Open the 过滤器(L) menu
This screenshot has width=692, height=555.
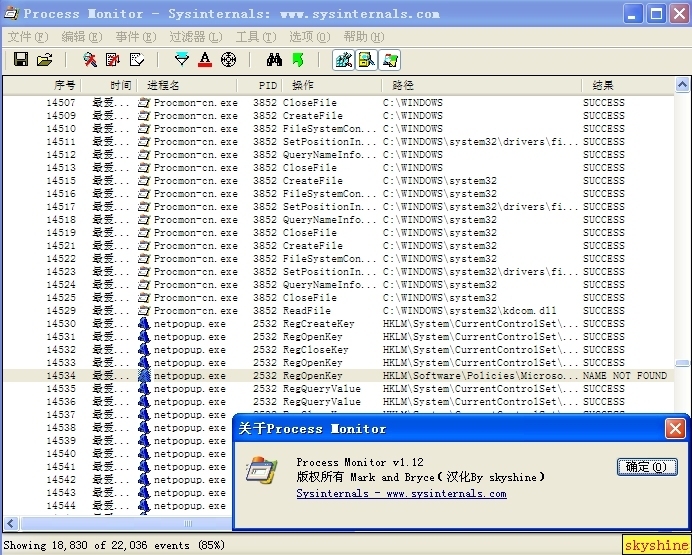196,37
